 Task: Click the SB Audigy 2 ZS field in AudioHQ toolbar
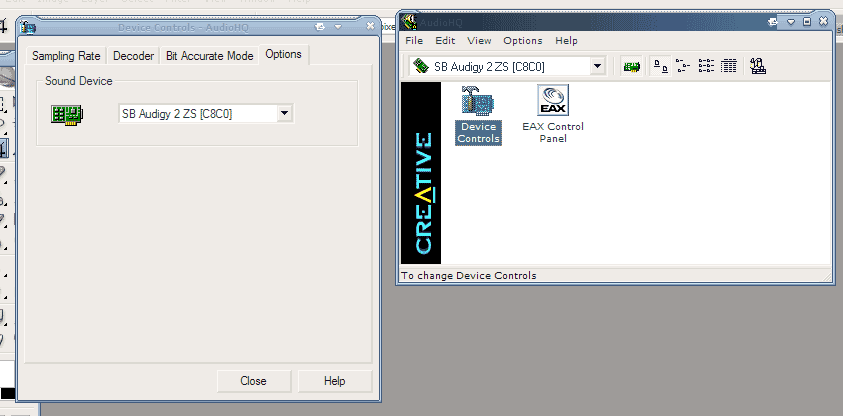507,67
